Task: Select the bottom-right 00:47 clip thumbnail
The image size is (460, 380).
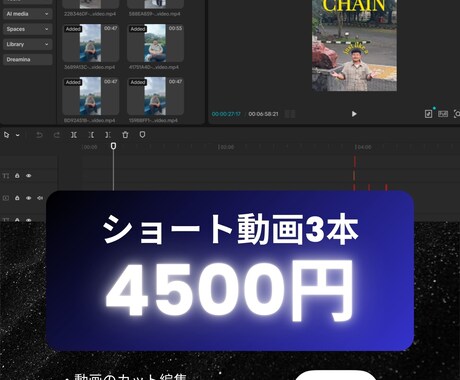Action: (155, 96)
